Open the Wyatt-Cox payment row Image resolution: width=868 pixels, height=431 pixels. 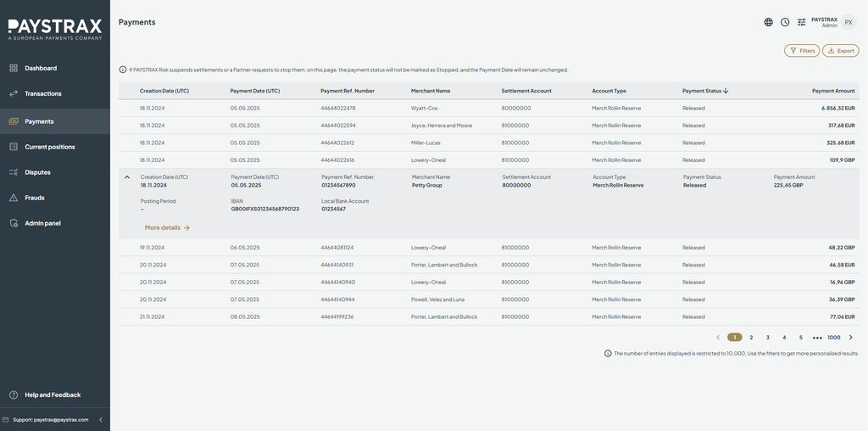[x=489, y=108]
